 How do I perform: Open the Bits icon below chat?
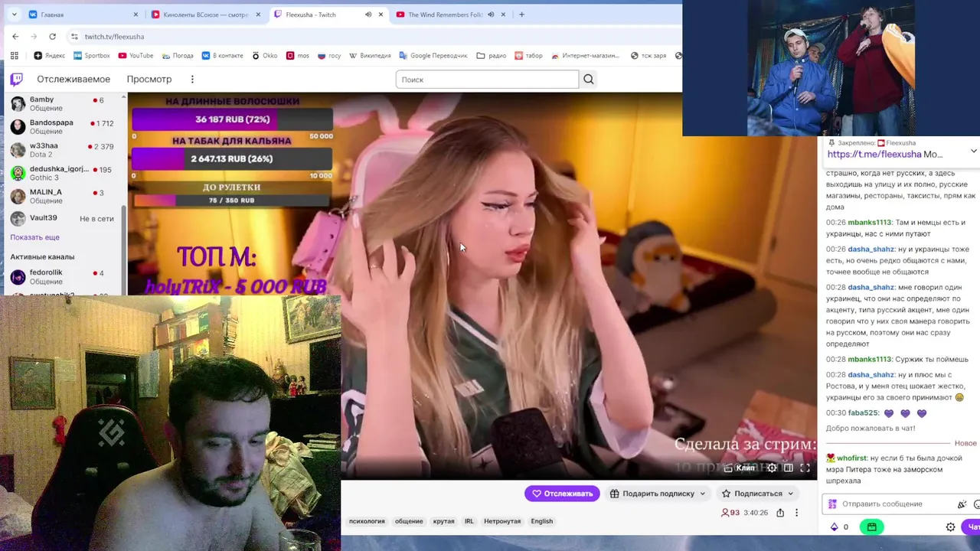click(835, 527)
